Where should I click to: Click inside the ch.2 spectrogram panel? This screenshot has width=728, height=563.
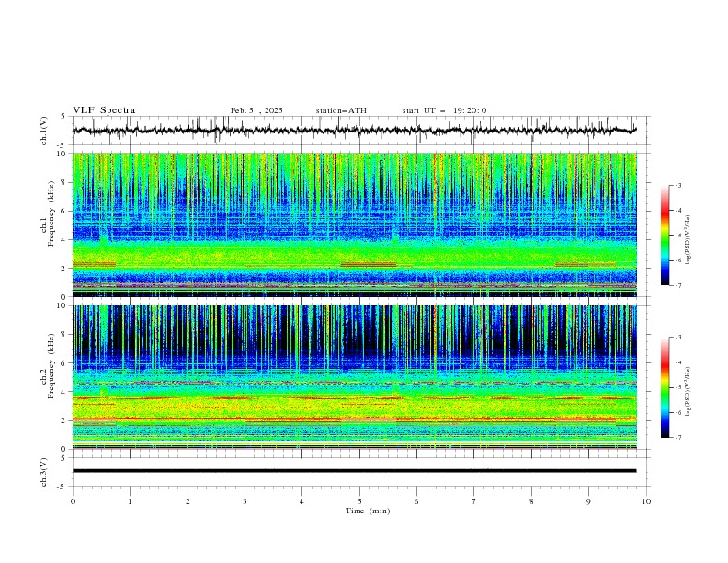tap(354, 377)
